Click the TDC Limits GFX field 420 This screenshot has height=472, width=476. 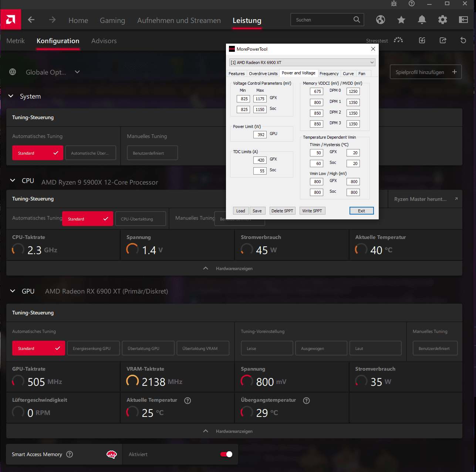(260, 160)
